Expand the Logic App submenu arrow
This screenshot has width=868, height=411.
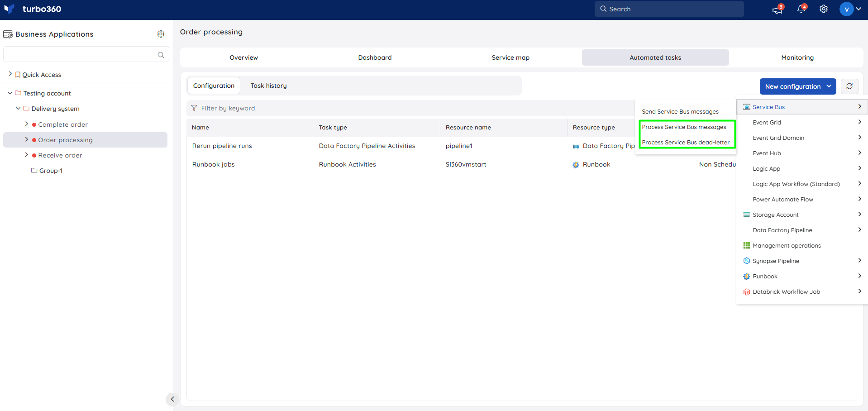859,168
